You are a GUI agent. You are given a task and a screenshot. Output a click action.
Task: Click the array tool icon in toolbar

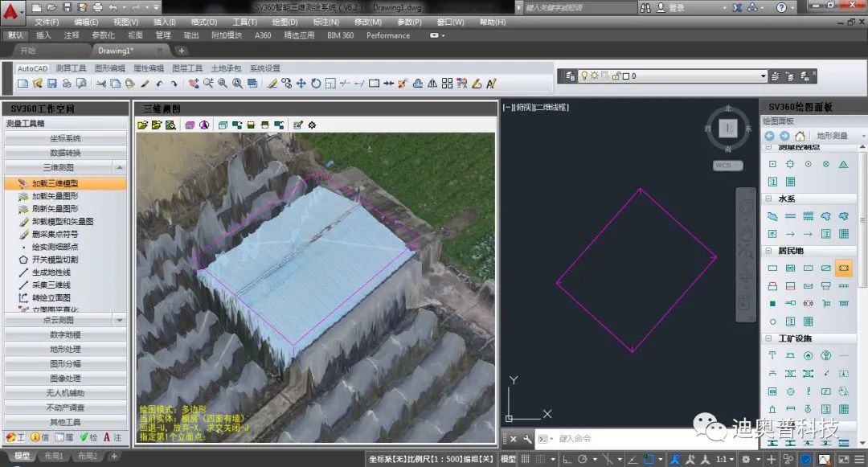[x=448, y=84]
